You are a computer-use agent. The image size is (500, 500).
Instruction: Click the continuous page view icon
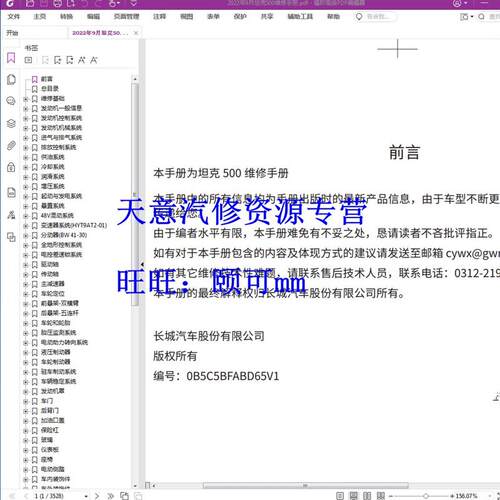[x=354, y=496]
